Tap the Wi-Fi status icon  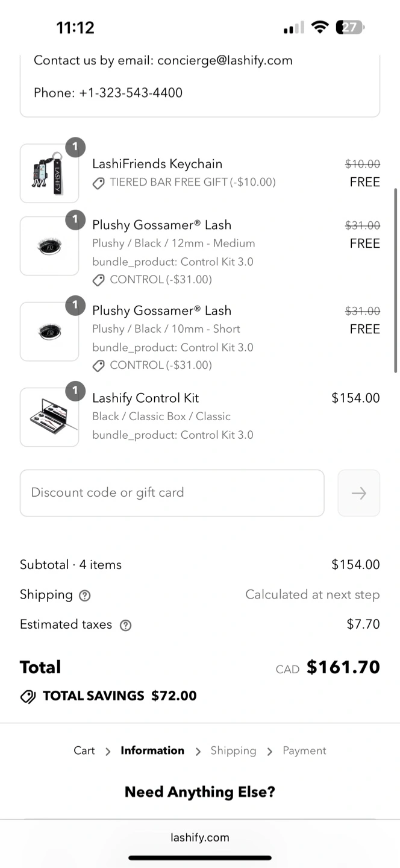click(x=319, y=27)
